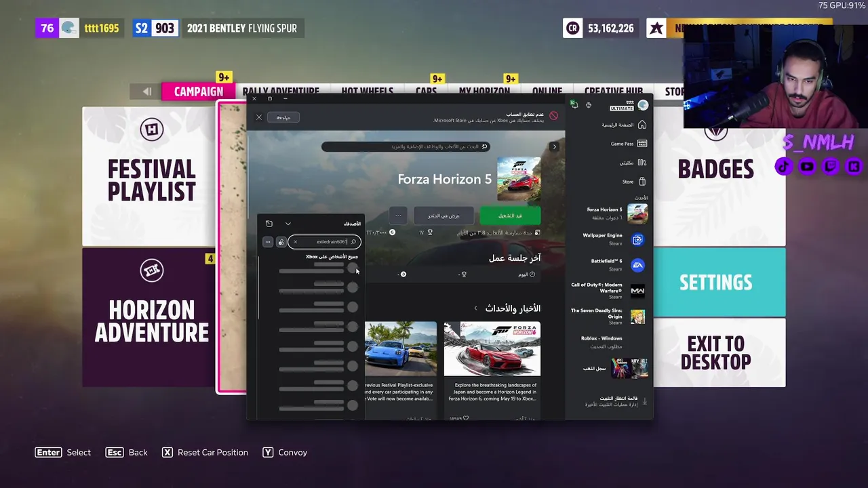Click the credits CR icon

click(572, 28)
